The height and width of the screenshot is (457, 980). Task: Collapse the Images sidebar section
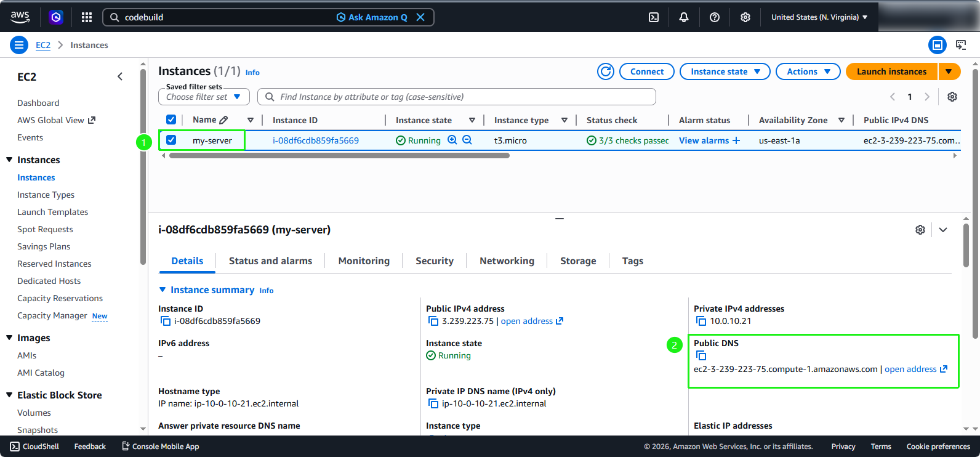pyautogui.click(x=9, y=338)
